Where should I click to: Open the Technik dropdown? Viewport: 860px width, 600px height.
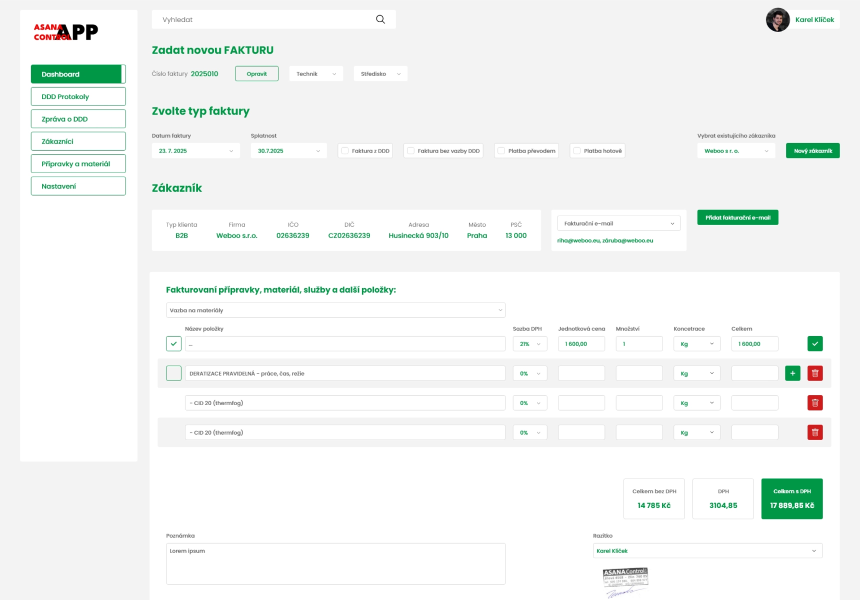coord(316,73)
